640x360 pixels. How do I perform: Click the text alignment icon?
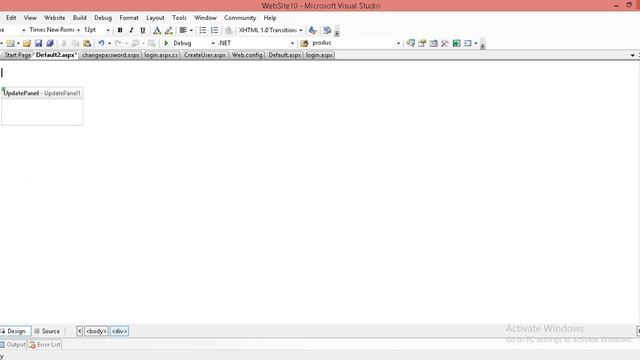183,30
